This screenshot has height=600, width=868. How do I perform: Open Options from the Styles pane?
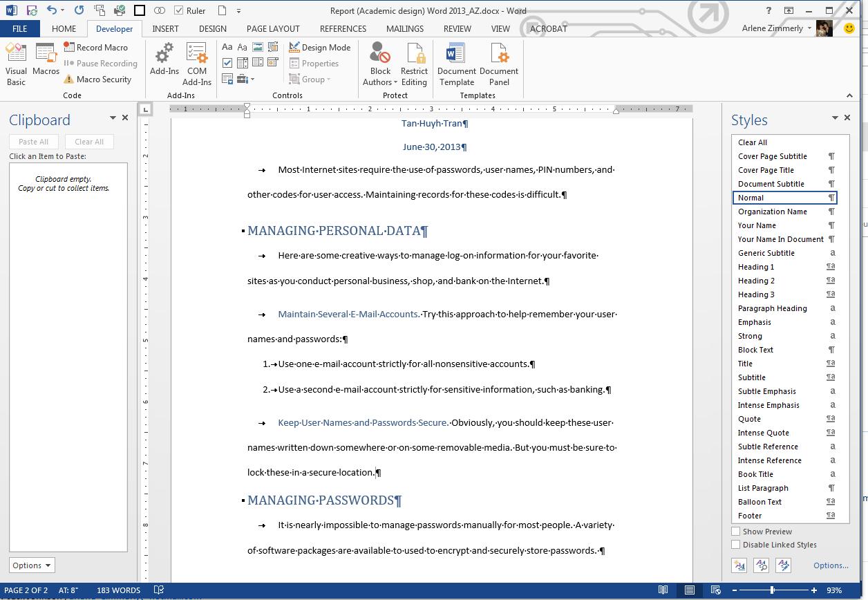830,565
